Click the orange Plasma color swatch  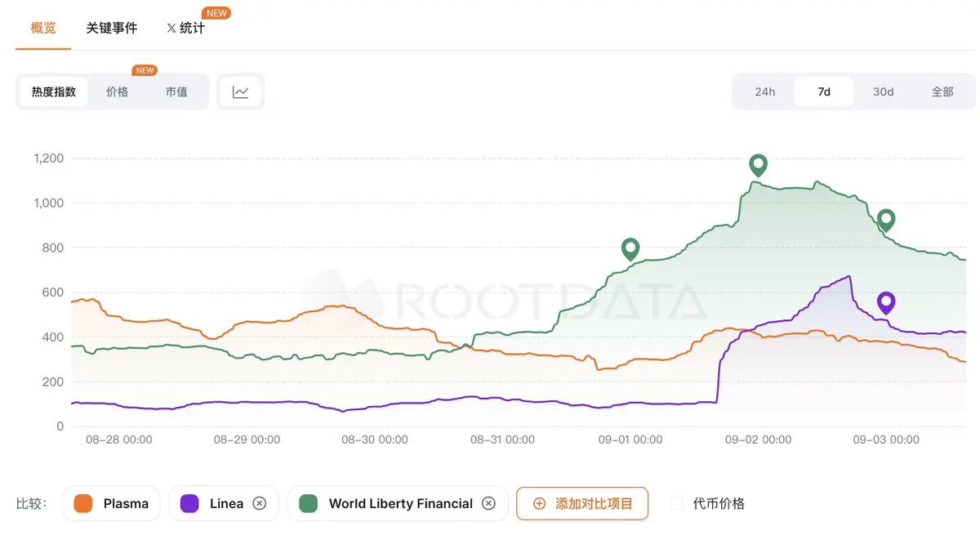pyautogui.click(x=82, y=503)
